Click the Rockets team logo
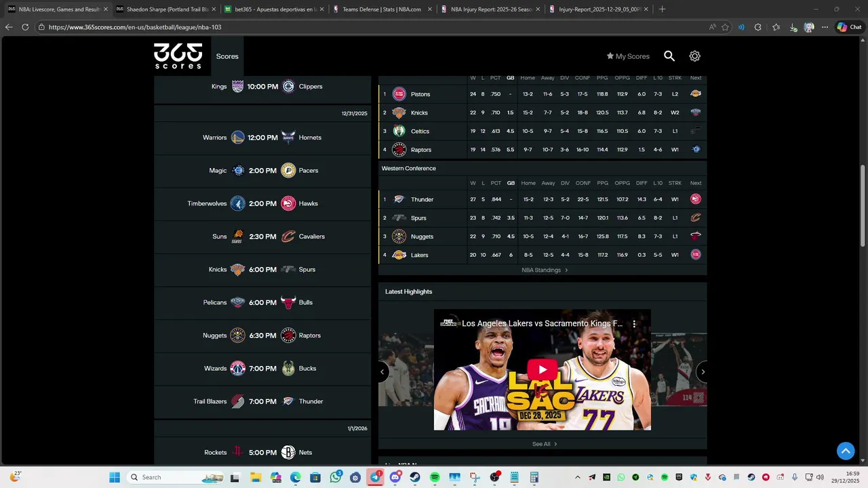 [237, 453]
